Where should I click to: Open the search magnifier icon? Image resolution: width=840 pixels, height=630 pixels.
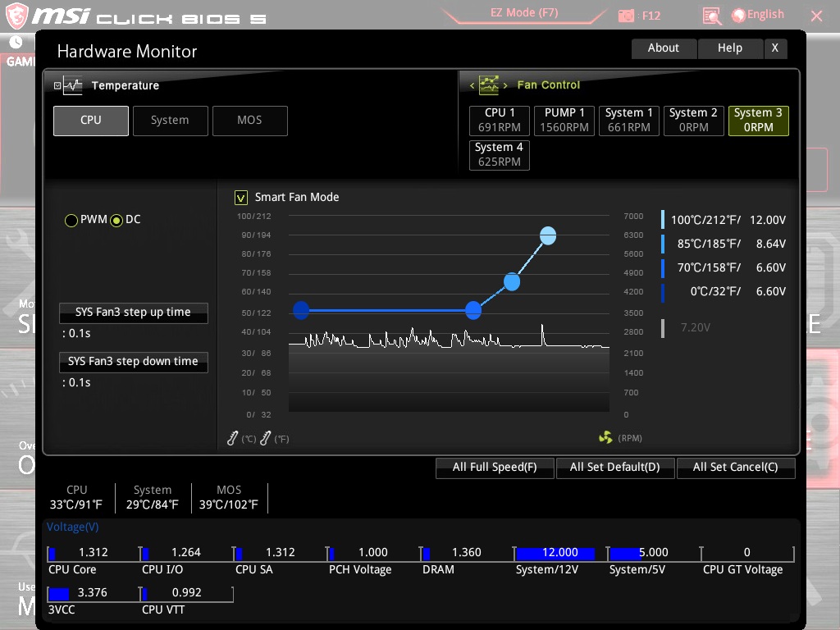pyautogui.click(x=711, y=16)
